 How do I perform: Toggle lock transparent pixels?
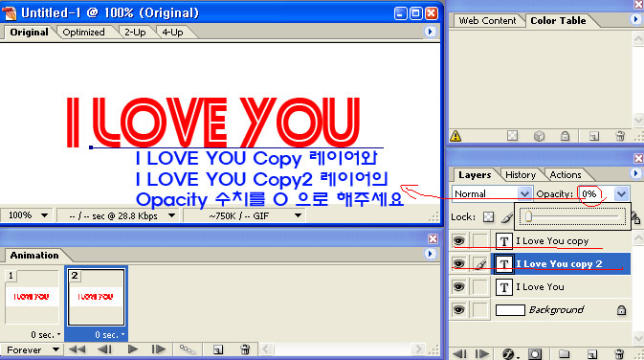click(488, 217)
